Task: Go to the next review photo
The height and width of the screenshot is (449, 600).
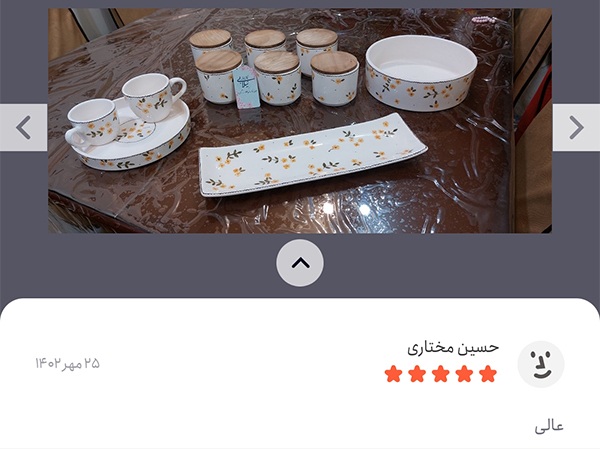Action: [x=576, y=127]
